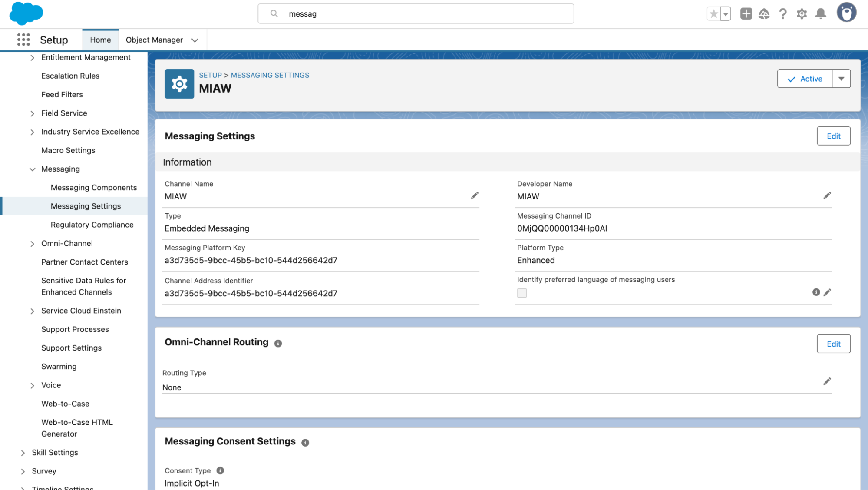This screenshot has height=490, width=868.
Task: Open Web-to-Case in sidebar
Action: pos(65,404)
